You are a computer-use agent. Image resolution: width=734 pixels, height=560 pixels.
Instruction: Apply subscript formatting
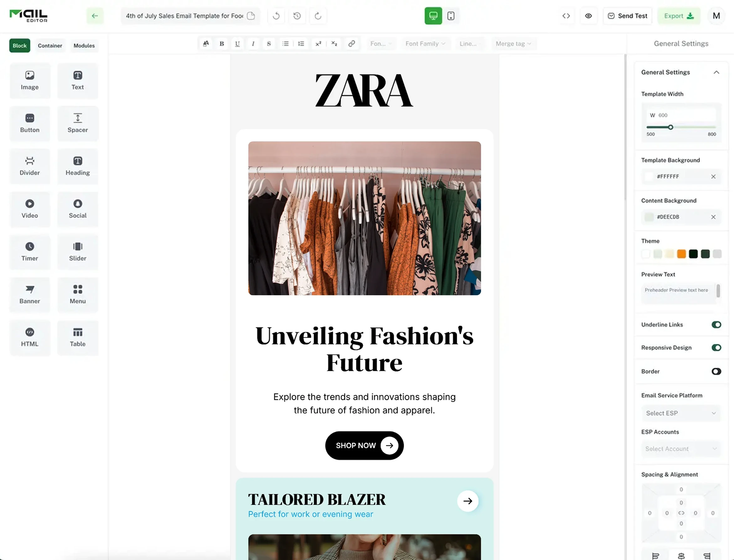pyautogui.click(x=334, y=44)
